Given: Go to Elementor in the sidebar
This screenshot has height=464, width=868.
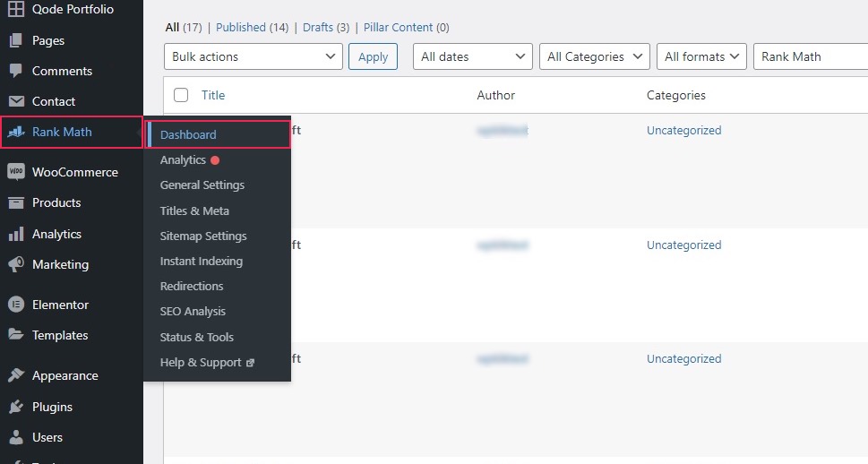Looking at the screenshot, I should tap(60, 305).
